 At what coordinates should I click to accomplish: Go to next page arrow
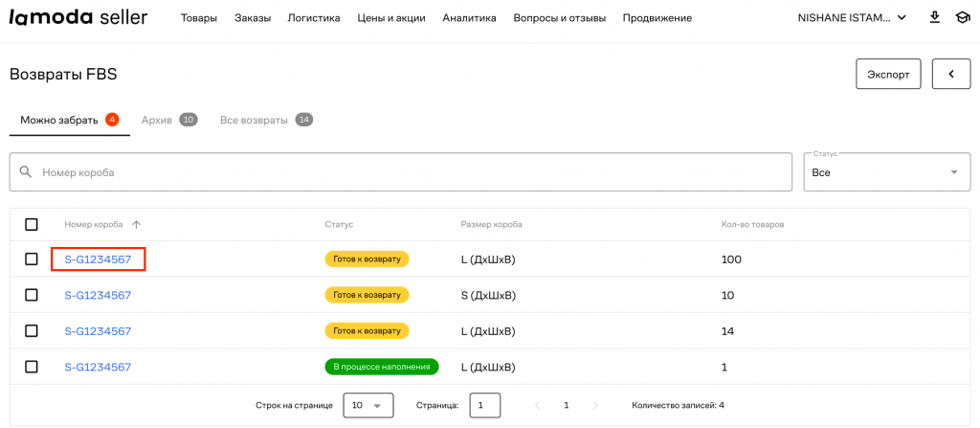[x=595, y=405]
